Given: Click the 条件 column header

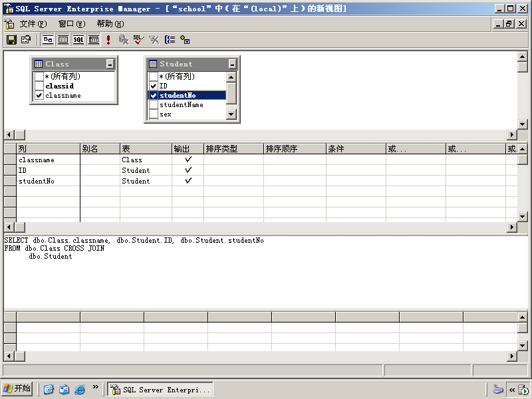Looking at the screenshot, I should pyautogui.click(x=356, y=148).
